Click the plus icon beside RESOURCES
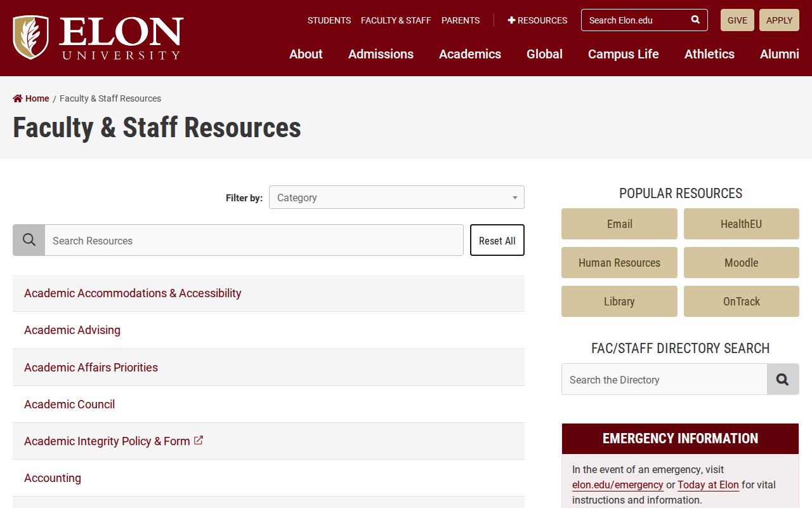This screenshot has height=508, width=812. (511, 20)
